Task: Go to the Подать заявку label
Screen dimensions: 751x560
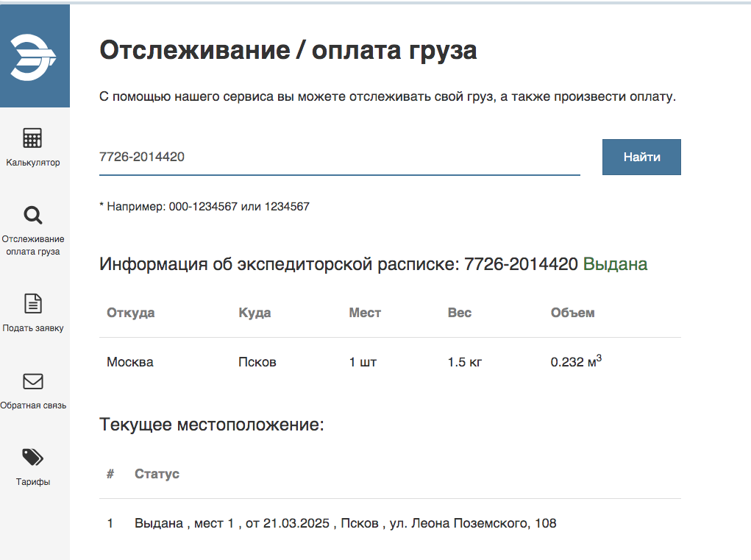Action: (x=33, y=328)
